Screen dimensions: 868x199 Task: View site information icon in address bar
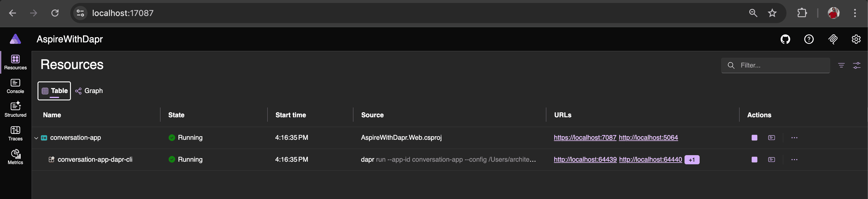[x=80, y=13]
